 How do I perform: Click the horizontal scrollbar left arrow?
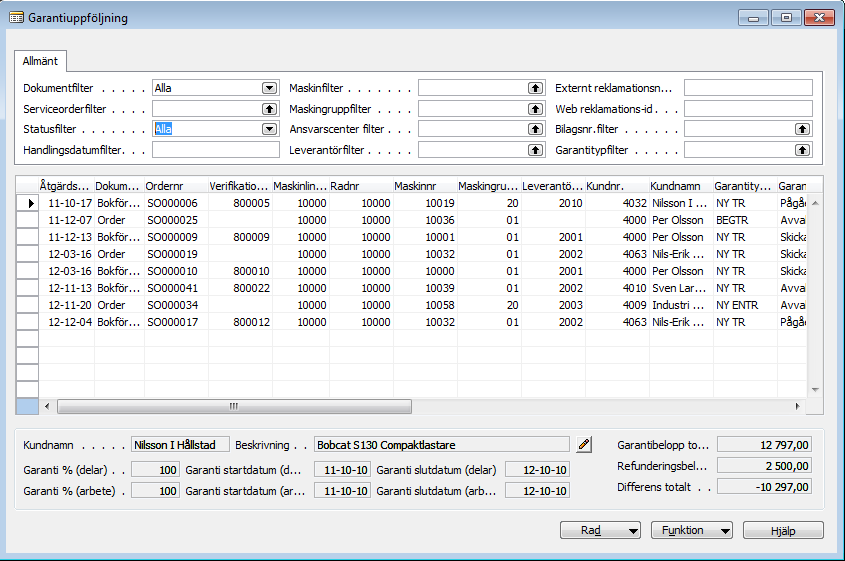[x=47, y=406]
